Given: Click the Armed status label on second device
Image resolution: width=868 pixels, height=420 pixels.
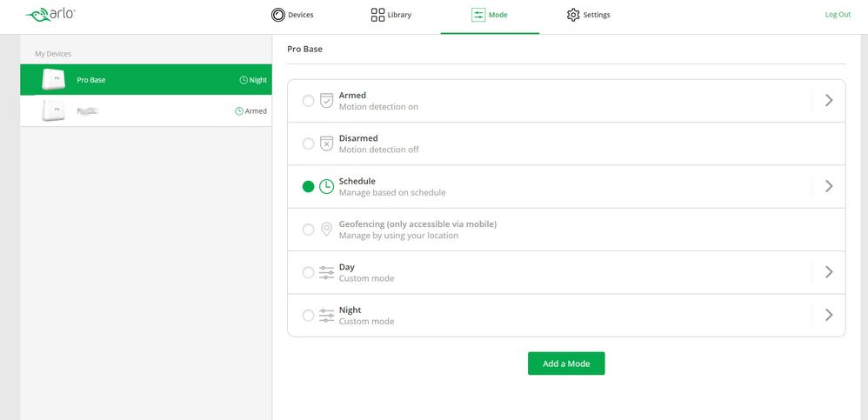Looking at the screenshot, I should pyautogui.click(x=256, y=110).
